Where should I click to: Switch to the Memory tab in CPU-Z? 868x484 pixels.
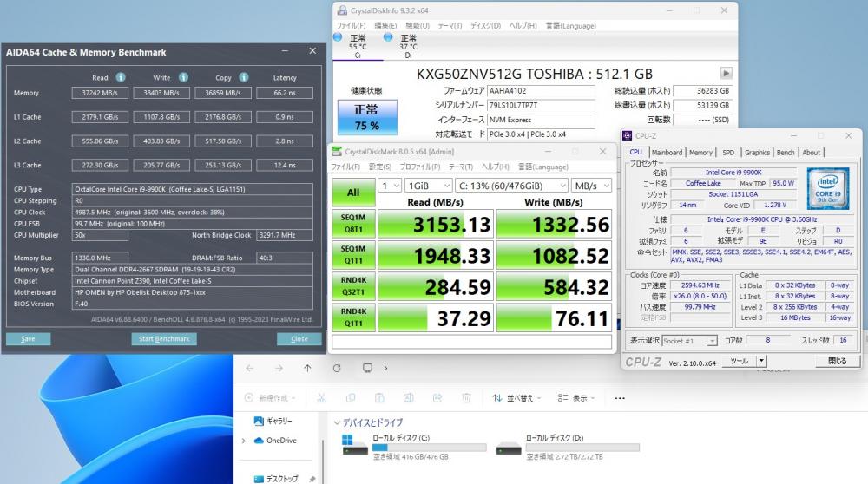tap(700, 152)
